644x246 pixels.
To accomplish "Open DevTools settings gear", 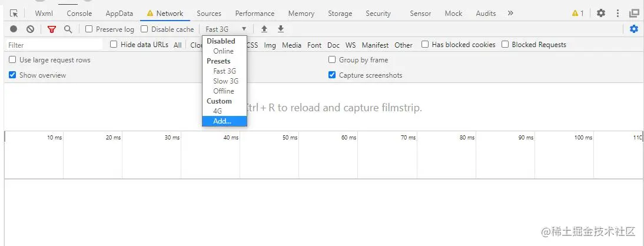I will pos(601,13).
